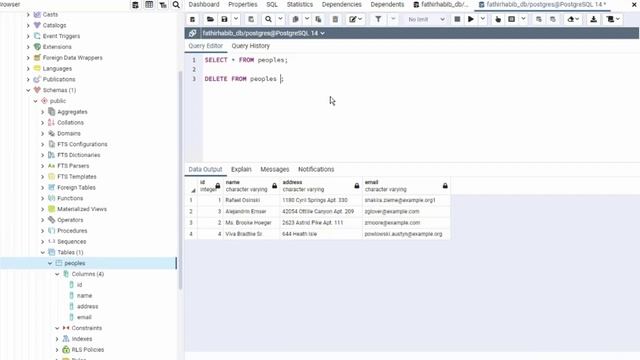640x360 pixels.
Task: Select the address column tree item
Action: [x=87, y=307]
